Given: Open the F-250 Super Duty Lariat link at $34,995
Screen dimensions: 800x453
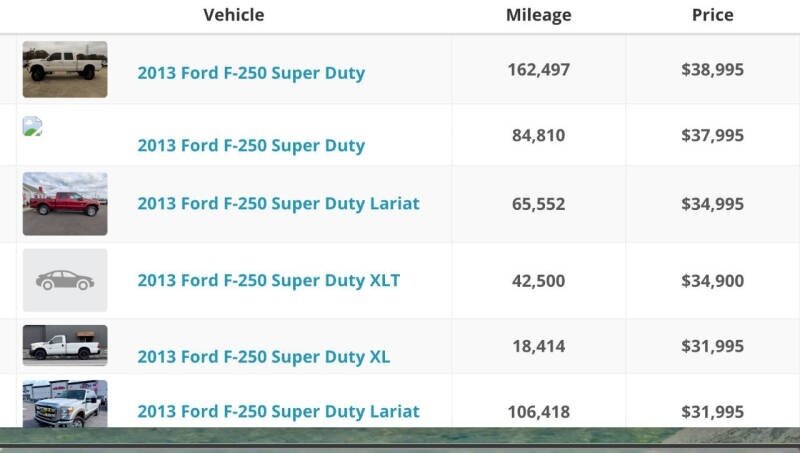Looking at the screenshot, I should tap(279, 204).
